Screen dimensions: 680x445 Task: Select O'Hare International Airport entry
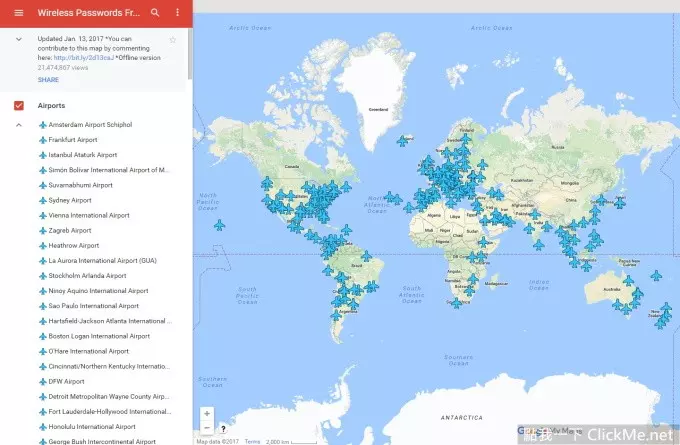[x=84, y=351]
